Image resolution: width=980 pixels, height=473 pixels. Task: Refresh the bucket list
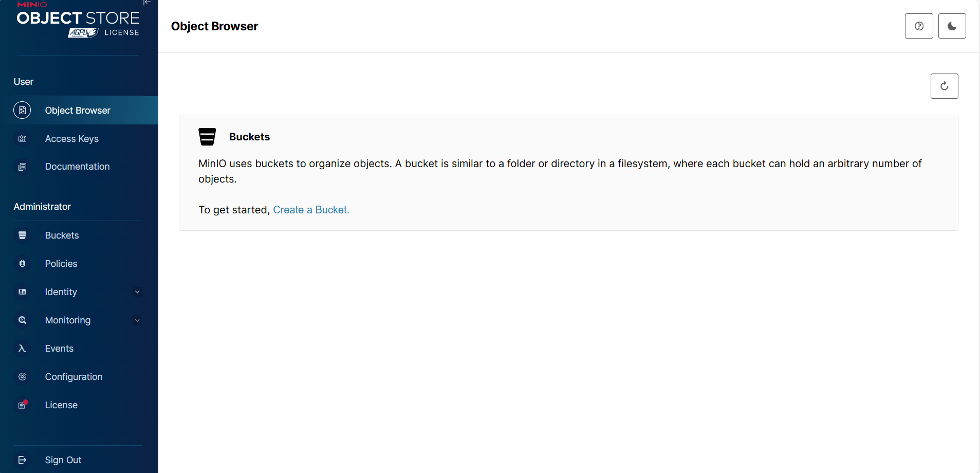(x=944, y=86)
